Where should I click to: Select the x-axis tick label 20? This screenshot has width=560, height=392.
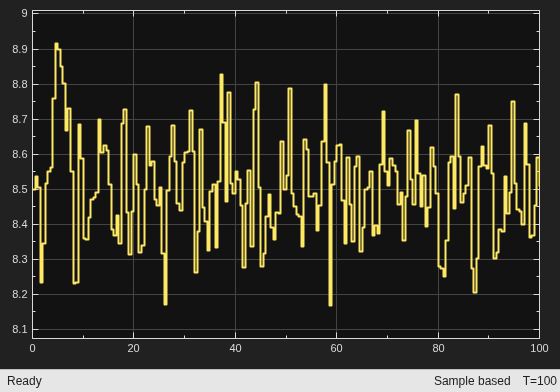click(x=134, y=348)
